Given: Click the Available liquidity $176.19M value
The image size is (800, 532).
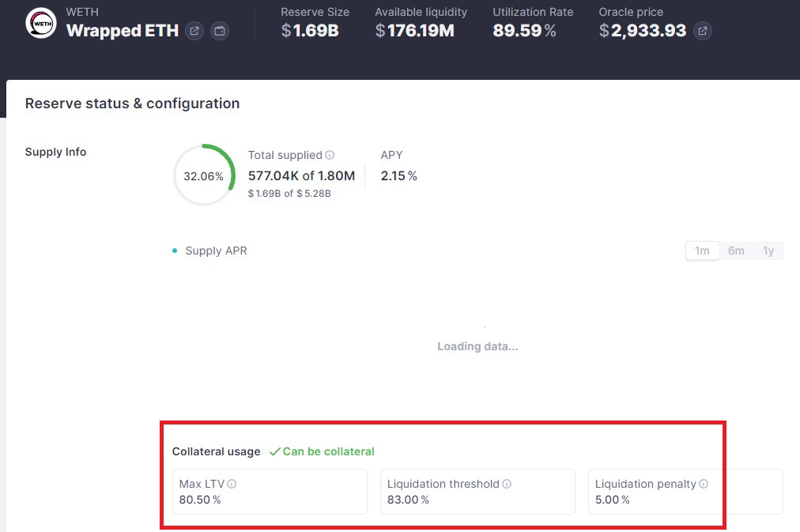Looking at the screenshot, I should (415, 31).
